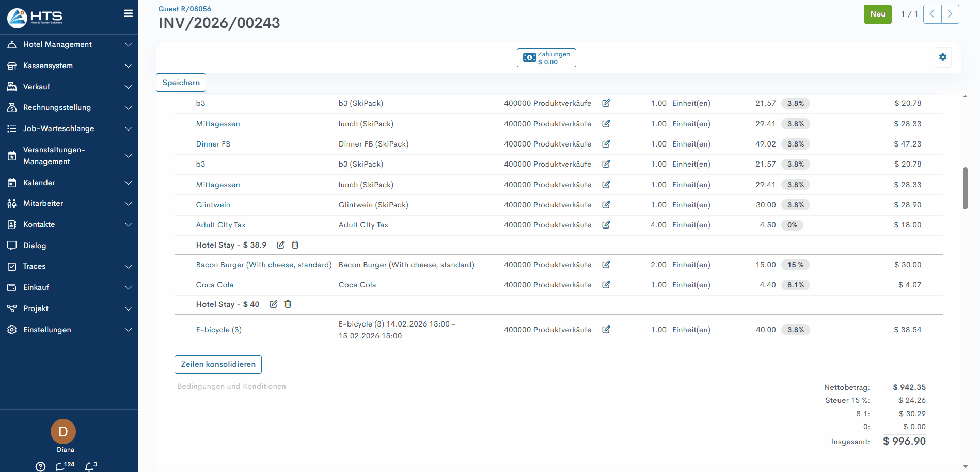Click Bedingungen und Konditionen text field
Viewport: 980px width, 472px height.
coord(231,387)
